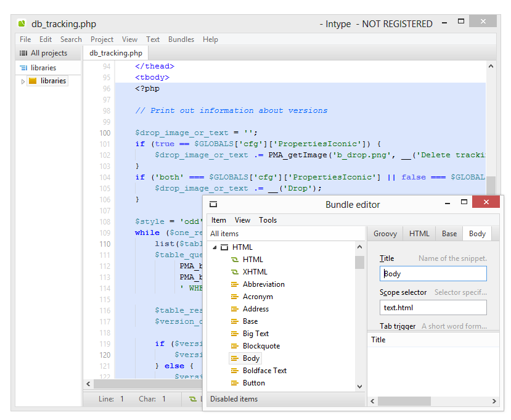The height and width of the screenshot is (420, 511).
Task: Click the All projects list icon
Action: coord(23,54)
